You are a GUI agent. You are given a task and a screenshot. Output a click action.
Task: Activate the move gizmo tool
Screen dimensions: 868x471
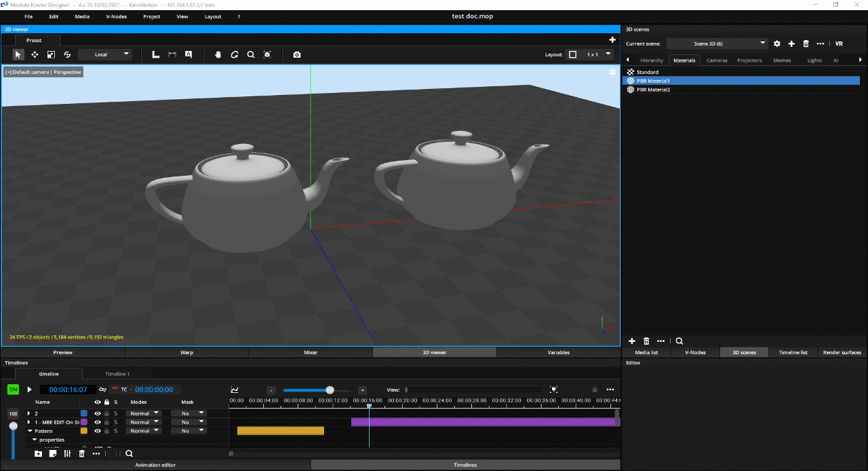tap(35, 54)
